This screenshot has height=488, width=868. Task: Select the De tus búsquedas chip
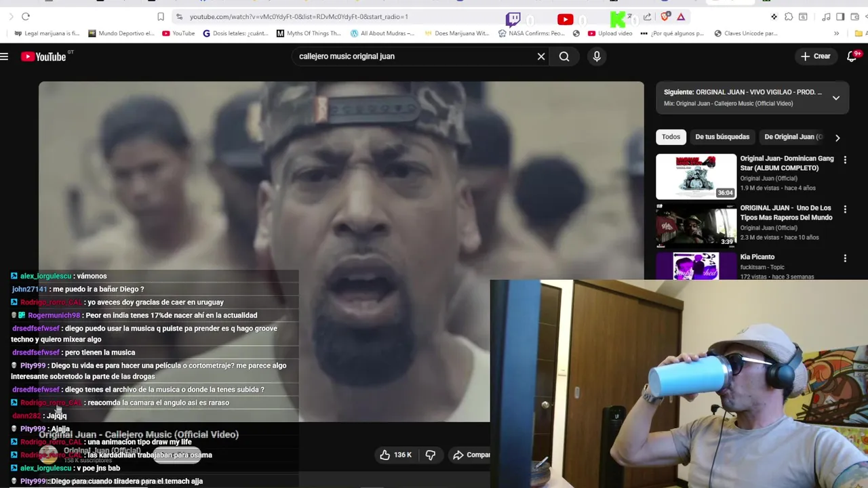(722, 137)
